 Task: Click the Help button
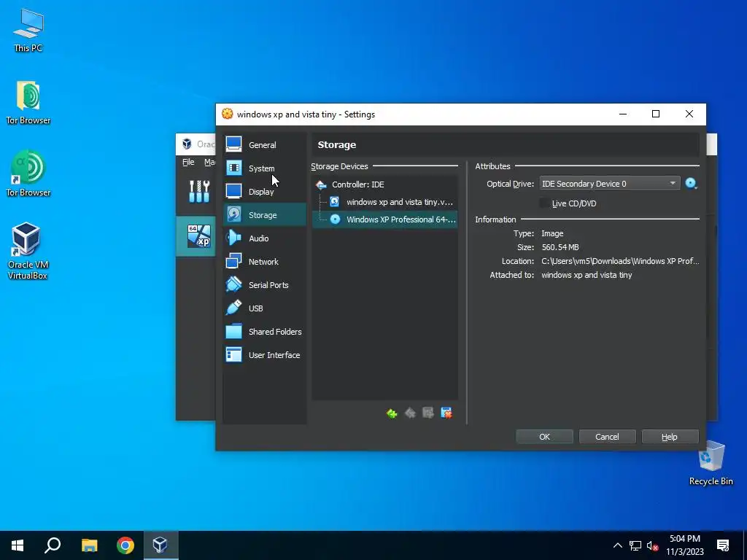pos(670,437)
